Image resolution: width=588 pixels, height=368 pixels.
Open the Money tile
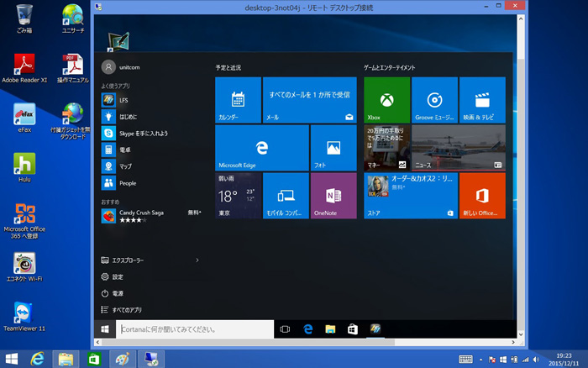click(x=386, y=148)
